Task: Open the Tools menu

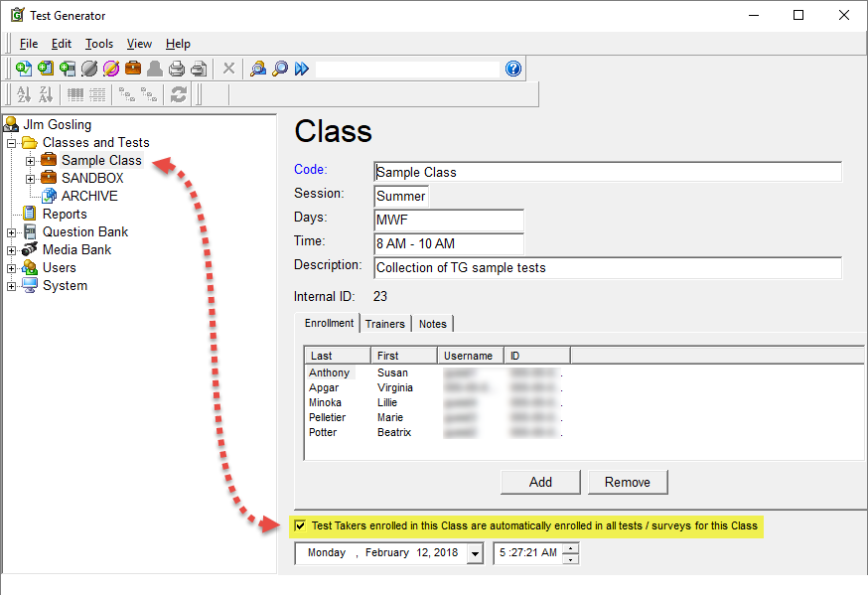Action: pyautogui.click(x=99, y=44)
